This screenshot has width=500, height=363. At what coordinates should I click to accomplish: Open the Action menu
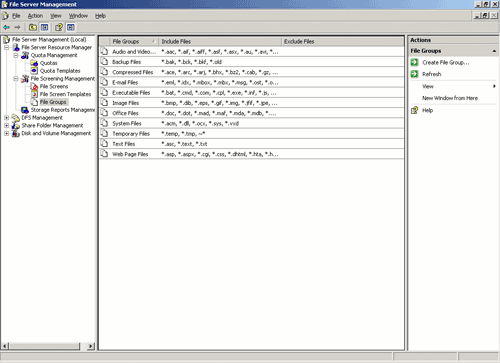(35, 16)
